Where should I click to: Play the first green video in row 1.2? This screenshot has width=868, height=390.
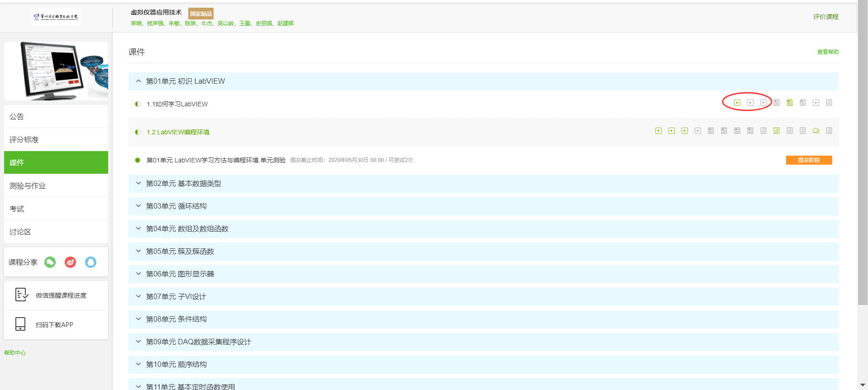[x=658, y=131]
